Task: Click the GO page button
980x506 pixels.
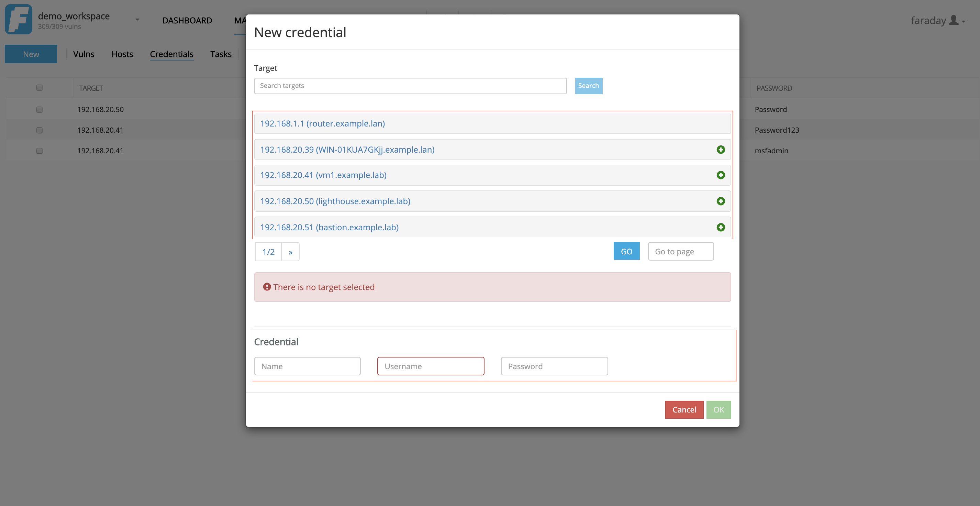Action: pos(626,252)
